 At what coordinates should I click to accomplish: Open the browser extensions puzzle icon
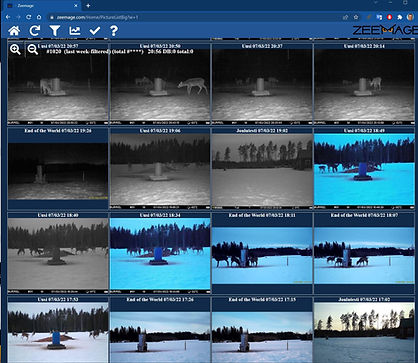(400, 17)
